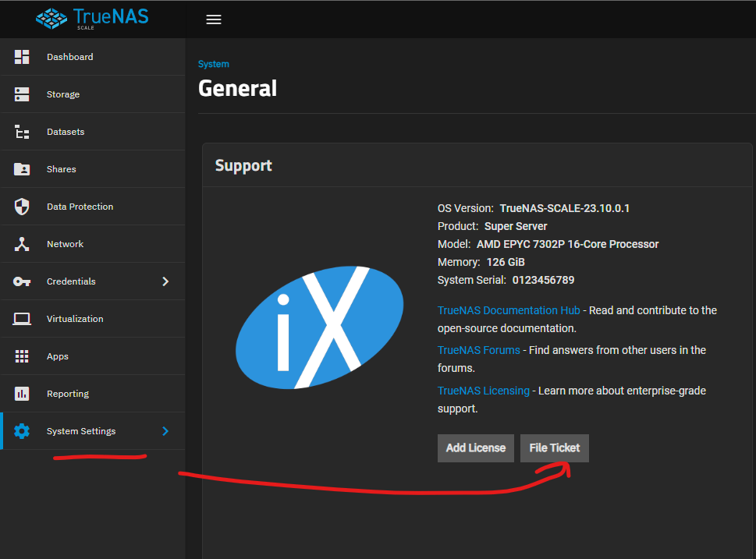Click the System Settings gear icon
Image resolution: width=756 pixels, height=559 pixels.
[x=22, y=431]
